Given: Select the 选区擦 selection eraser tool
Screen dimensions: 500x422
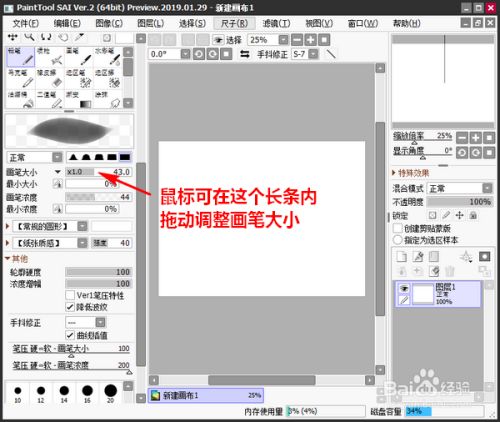Looking at the screenshot, I should tap(108, 78).
